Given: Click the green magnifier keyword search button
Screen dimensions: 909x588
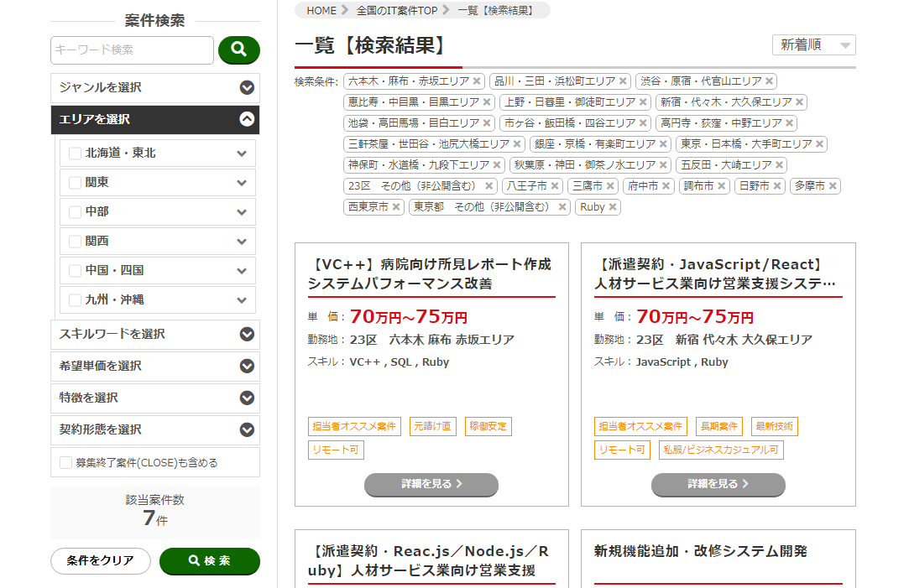Looking at the screenshot, I should pos(238,50).
